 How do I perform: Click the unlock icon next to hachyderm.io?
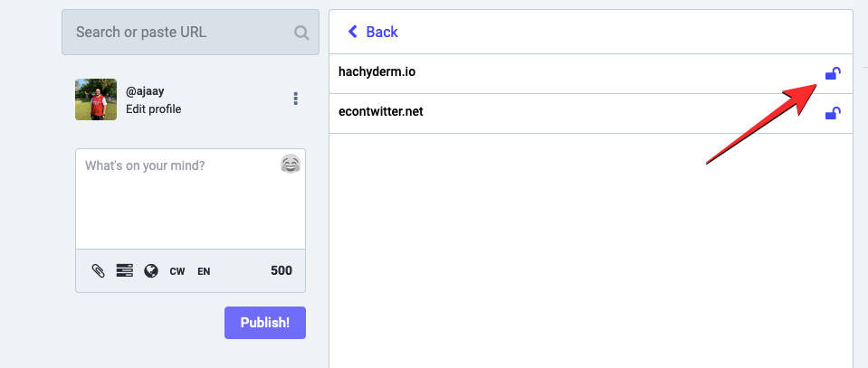click(833, 73)
